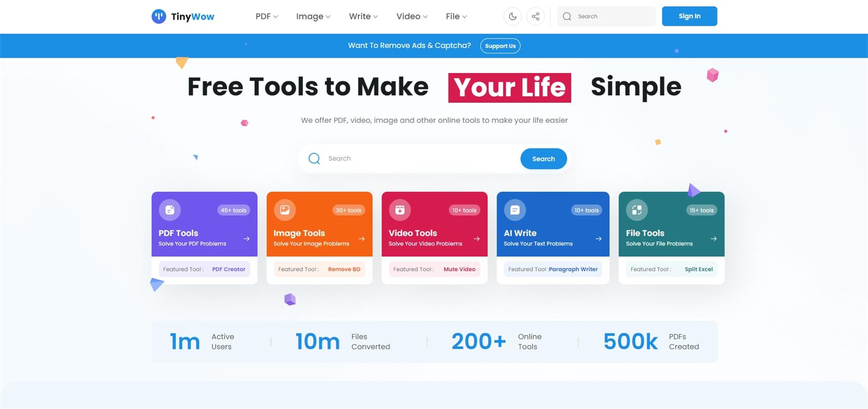Open the Split Excel featured tool

click(x=699, y=269)
